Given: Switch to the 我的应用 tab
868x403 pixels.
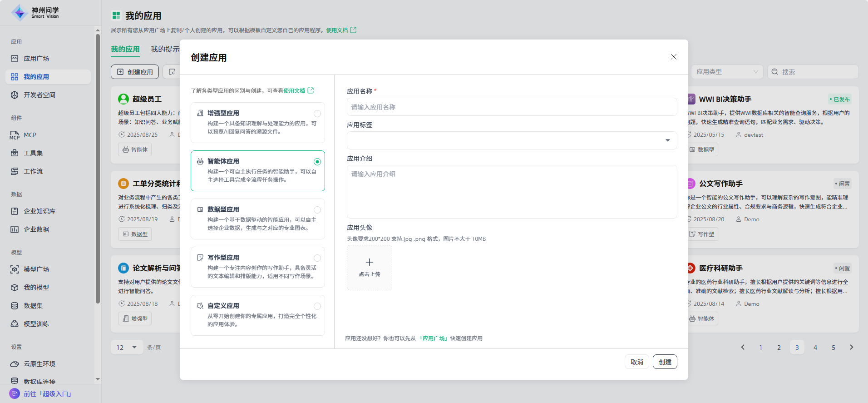Looking at the screenshot, I should tap(125, 49).
